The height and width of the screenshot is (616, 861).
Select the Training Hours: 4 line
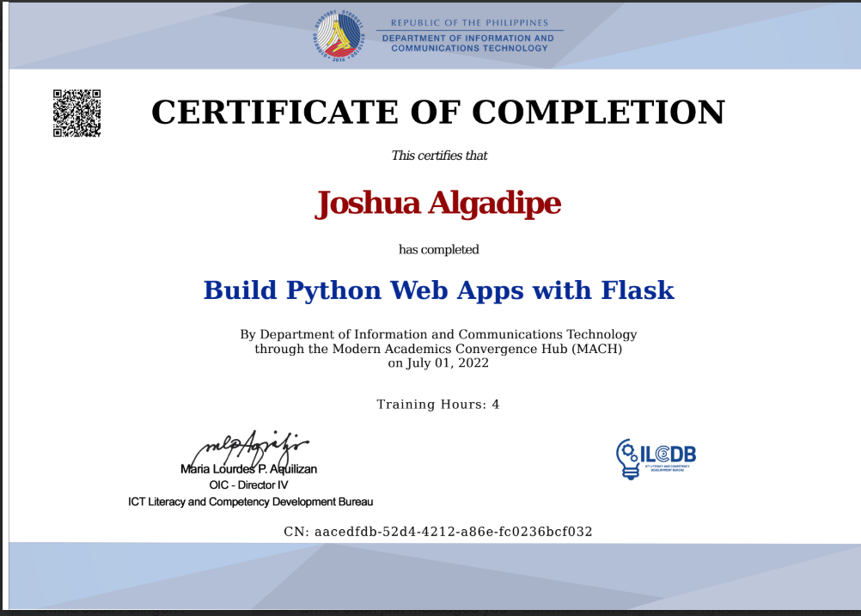438,404
